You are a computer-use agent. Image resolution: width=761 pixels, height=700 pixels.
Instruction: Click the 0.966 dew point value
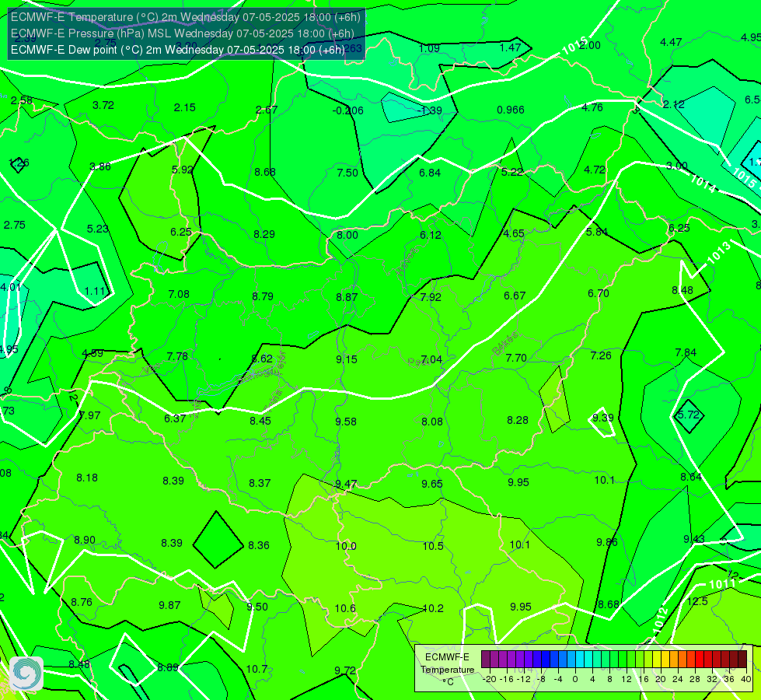[511, 110]
